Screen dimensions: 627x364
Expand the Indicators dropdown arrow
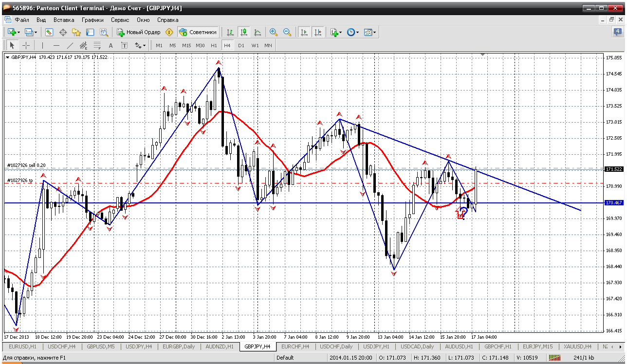tap(341, 33)
